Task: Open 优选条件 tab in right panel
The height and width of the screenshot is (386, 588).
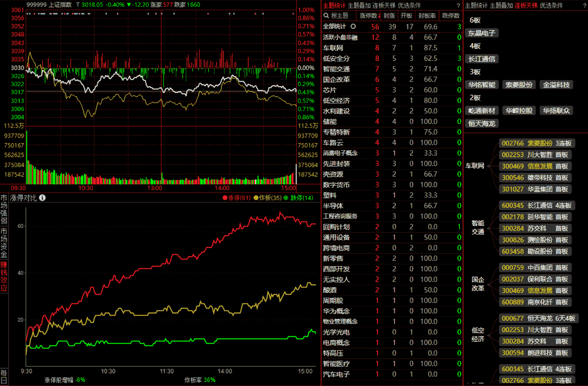Action: pyautogui.click(x=551, y=5)
